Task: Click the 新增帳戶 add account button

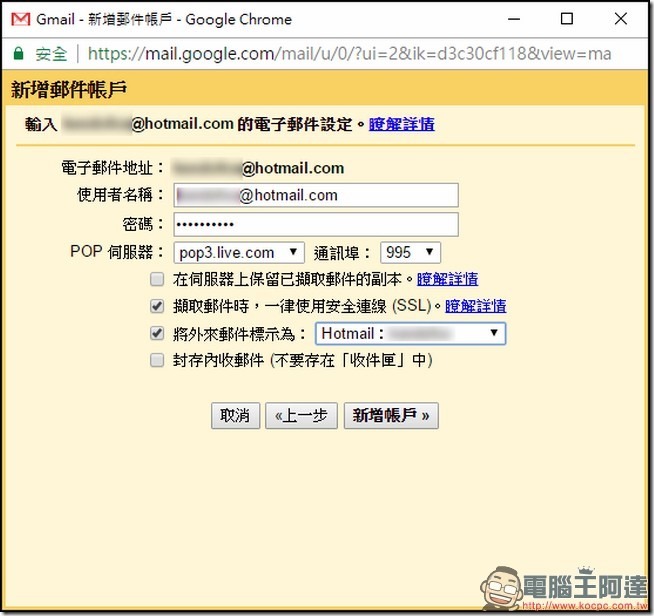Action: [390, 416]
